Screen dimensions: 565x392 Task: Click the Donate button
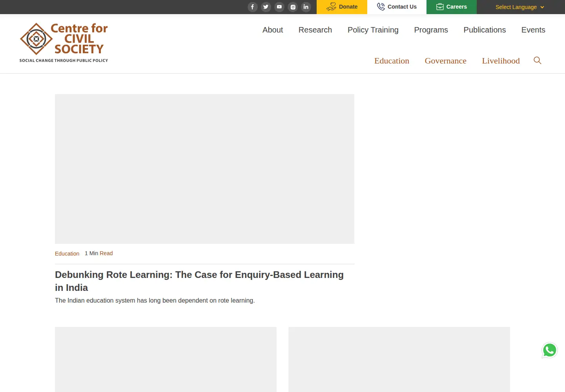(x=342, y=7)
